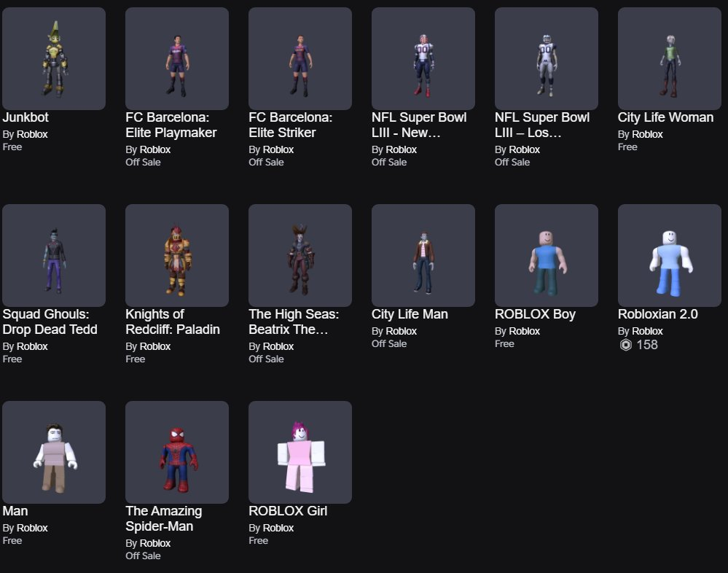Visit Roblox creator link under Elite Striker
The image size is (728, 573).
[x=278, y=150]
